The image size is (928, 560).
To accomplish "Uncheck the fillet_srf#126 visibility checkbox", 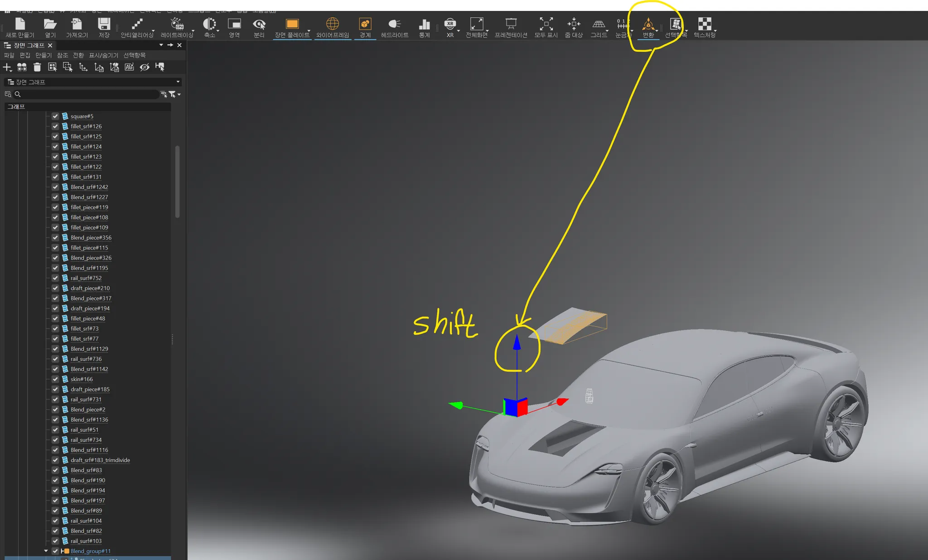I will point(55,126).
